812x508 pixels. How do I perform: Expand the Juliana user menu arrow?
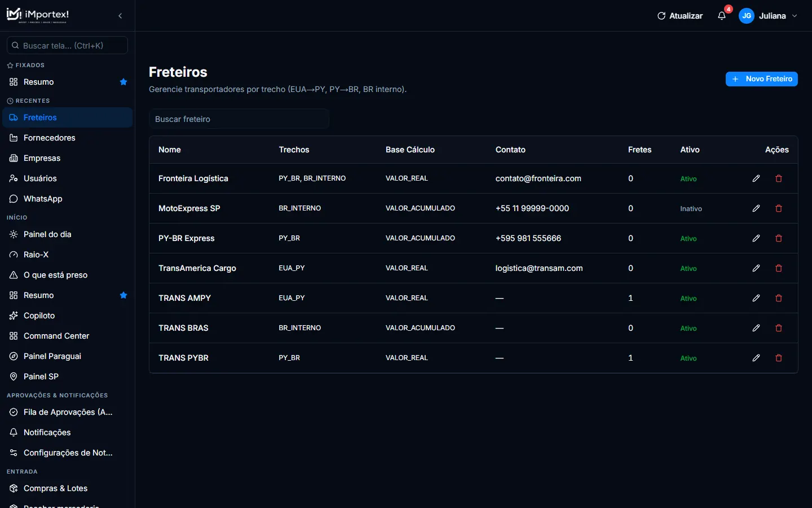click(795, 16)
